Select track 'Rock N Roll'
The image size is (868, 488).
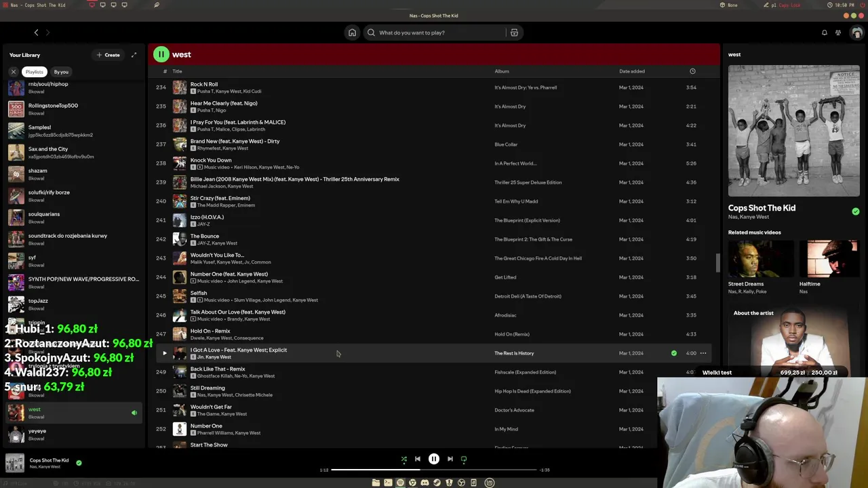(x=434, y=87)
